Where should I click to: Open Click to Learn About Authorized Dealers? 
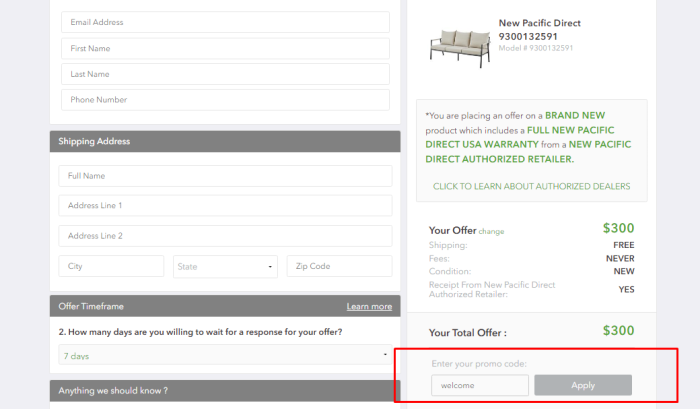[531, 186]
